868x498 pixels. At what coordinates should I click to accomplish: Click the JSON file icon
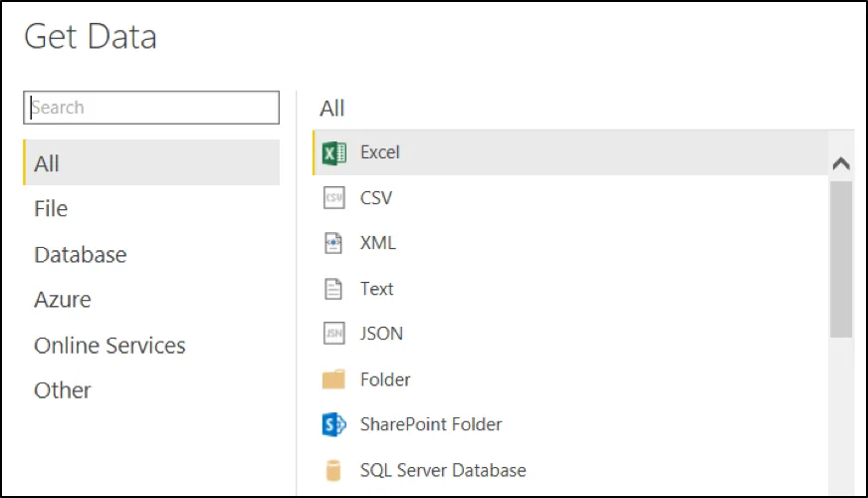[333, 334]
